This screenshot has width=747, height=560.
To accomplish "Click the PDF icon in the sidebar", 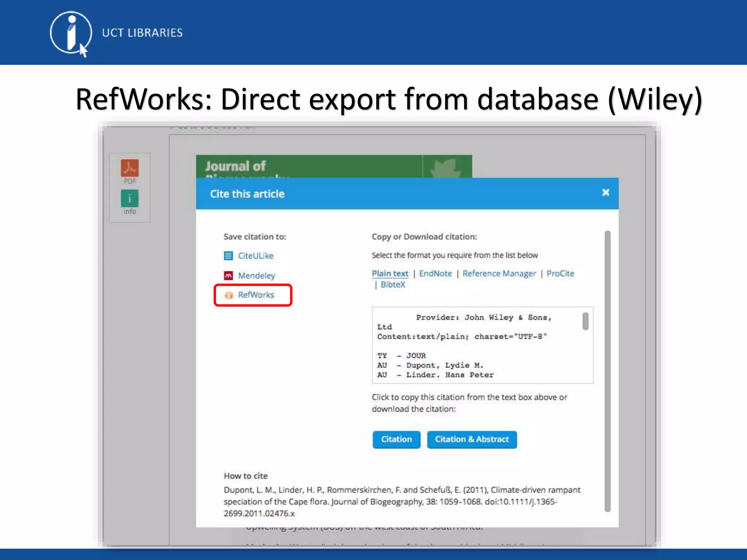I will pos(130,168).
